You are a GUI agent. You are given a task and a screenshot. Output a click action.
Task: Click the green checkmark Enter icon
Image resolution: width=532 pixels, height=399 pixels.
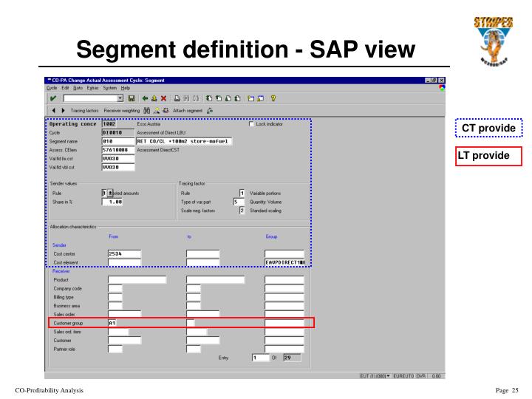[x=53, y=98]
